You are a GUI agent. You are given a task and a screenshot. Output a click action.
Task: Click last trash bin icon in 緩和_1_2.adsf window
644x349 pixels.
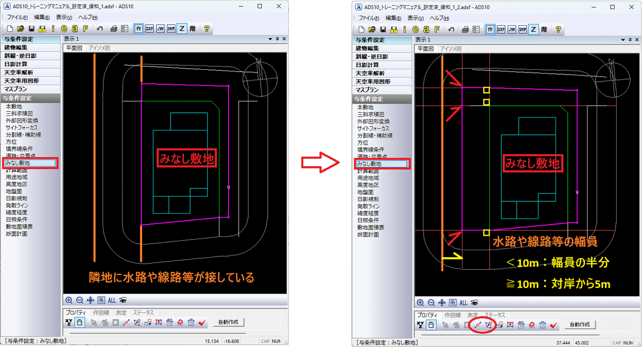pos(543,325)
